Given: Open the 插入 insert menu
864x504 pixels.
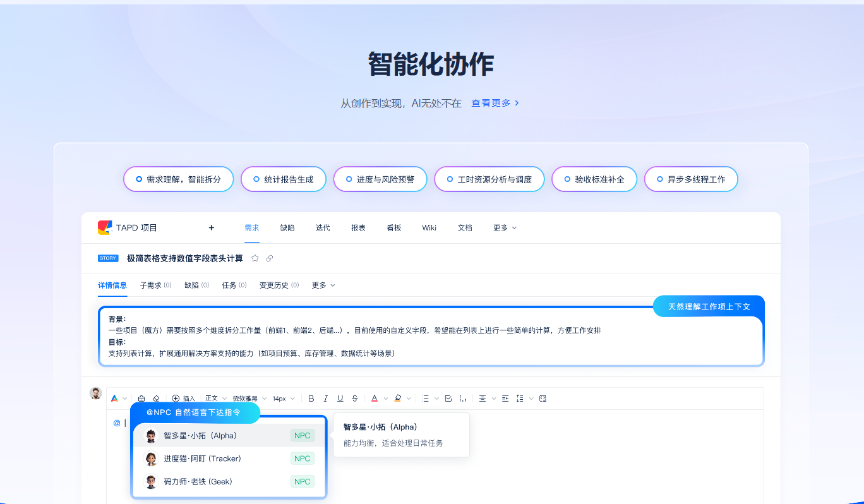Looking at the screenshot, I should tap(184, 399).
